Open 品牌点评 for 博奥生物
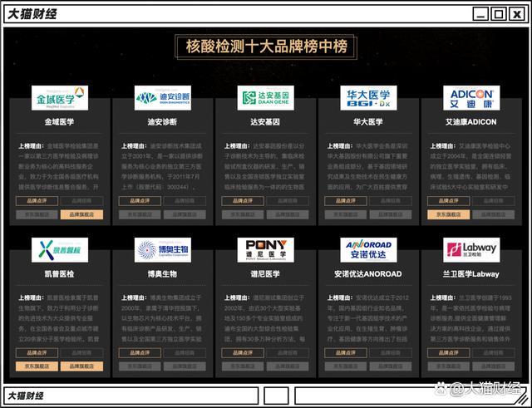The height and width of the screenshot is (408, 532). pos(140,352)
